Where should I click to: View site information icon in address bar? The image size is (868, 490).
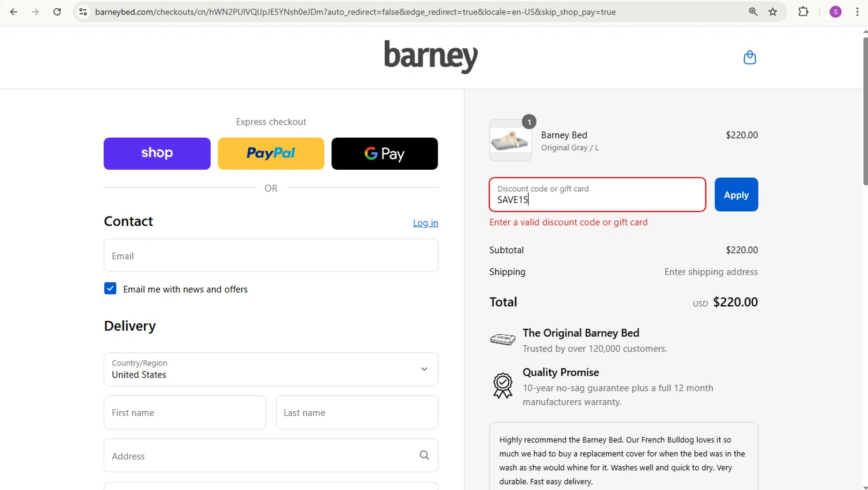83,12
